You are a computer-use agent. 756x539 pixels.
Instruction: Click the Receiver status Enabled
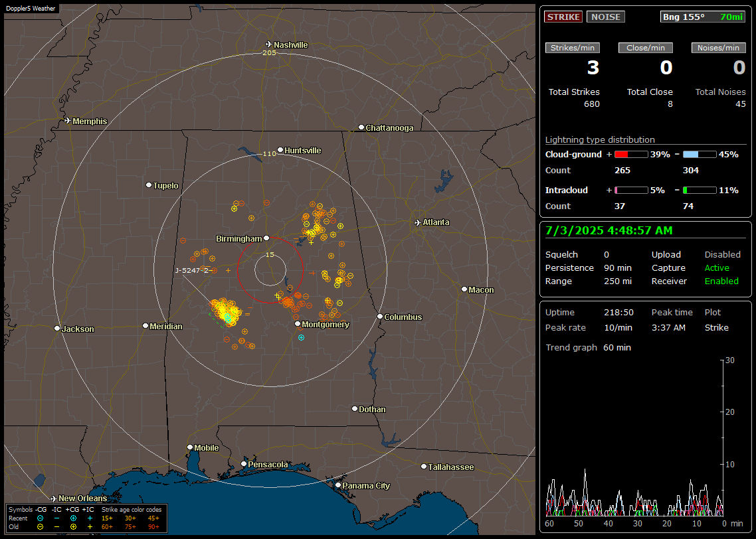coord(721,281)
